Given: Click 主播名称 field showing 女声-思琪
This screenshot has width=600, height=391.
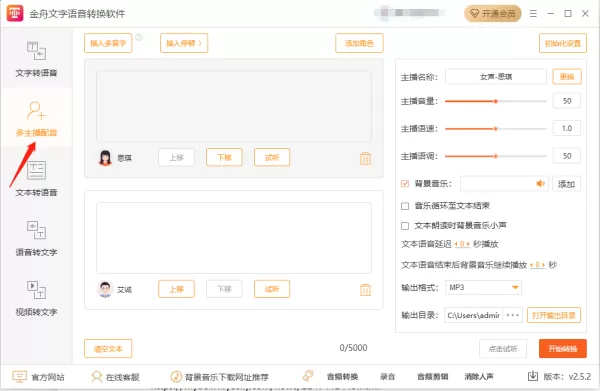Looking at the screenshot, I should point(496,77).
